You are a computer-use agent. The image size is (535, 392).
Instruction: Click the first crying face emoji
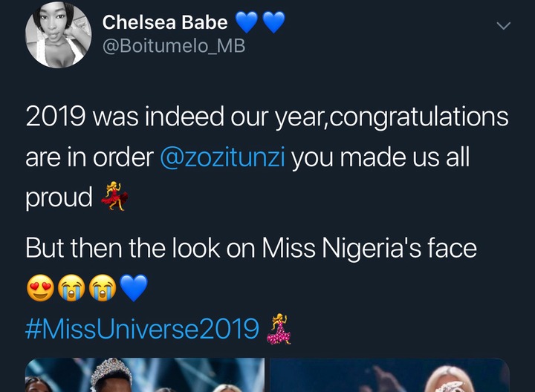click(x=72, y=287)
